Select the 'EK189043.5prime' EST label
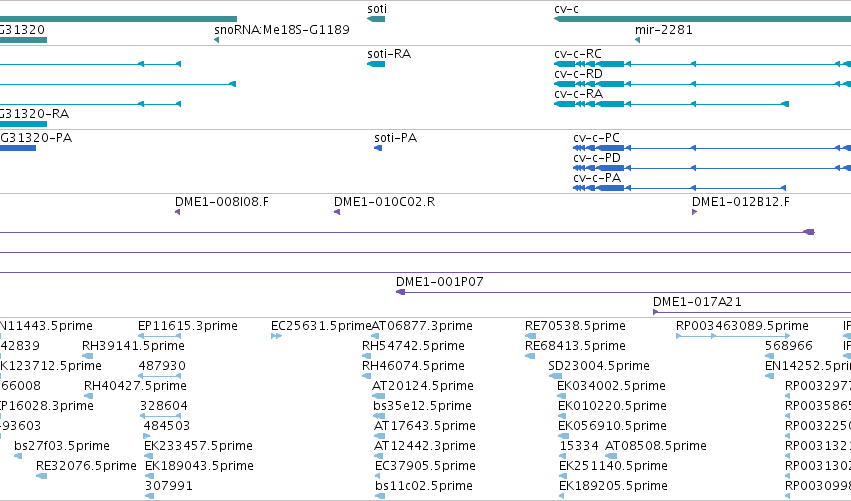The height and width of the screenshot is (501, 851). (199, 466)
